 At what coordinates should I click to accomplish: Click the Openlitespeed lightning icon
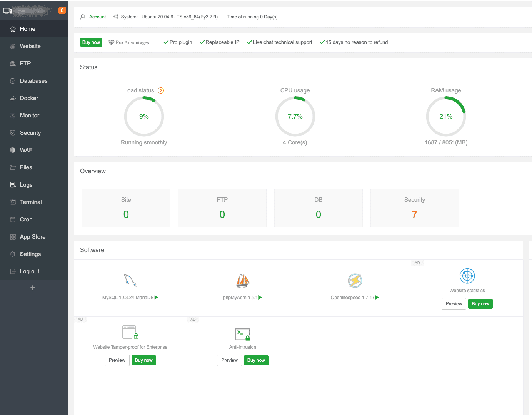tap(355, 281)
